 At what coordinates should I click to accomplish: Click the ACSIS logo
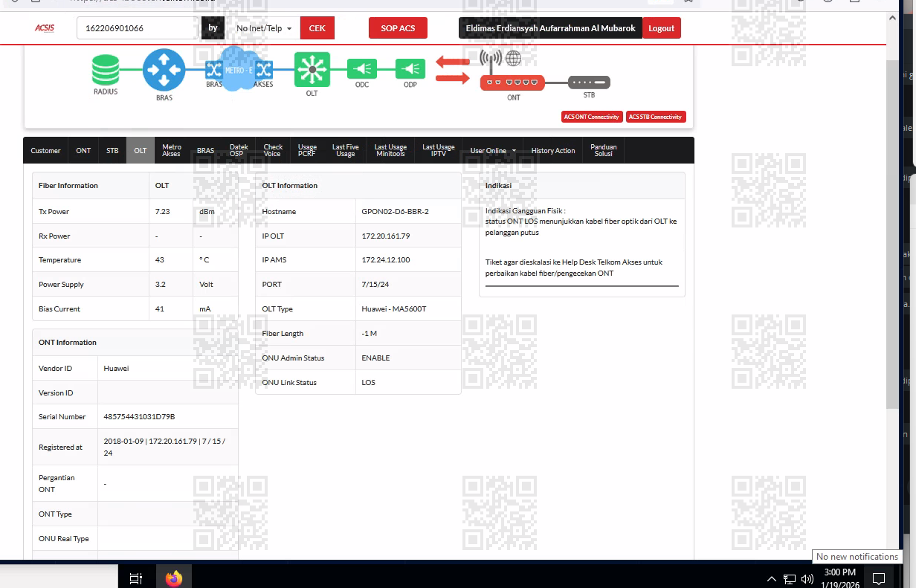pos(44,28)
